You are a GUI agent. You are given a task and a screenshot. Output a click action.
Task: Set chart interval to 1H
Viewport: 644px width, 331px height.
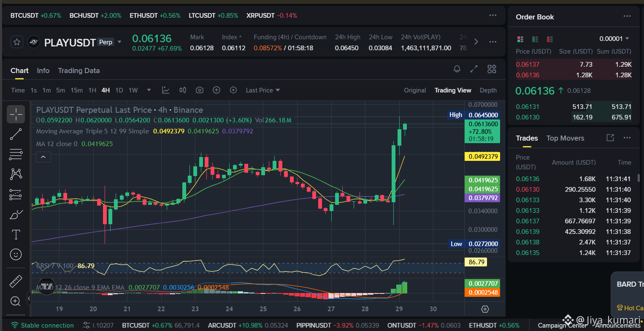(x=92, y=90)
